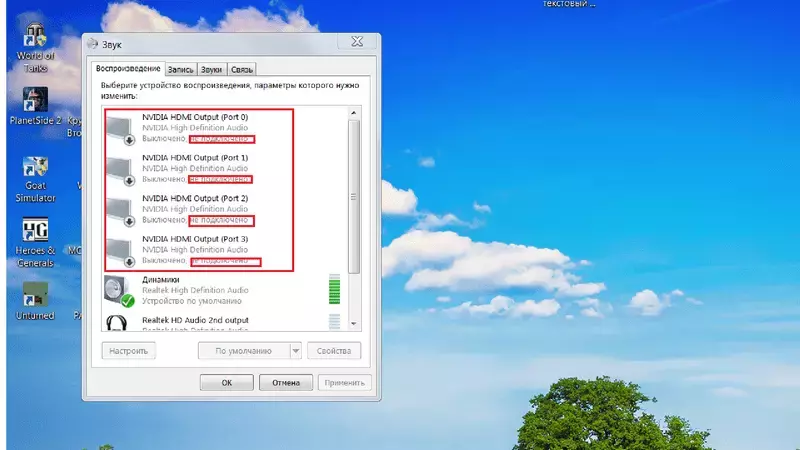The image size is (800, 450).
Task: Click the device list scroll down arrow
Action: tap(354, 324)
